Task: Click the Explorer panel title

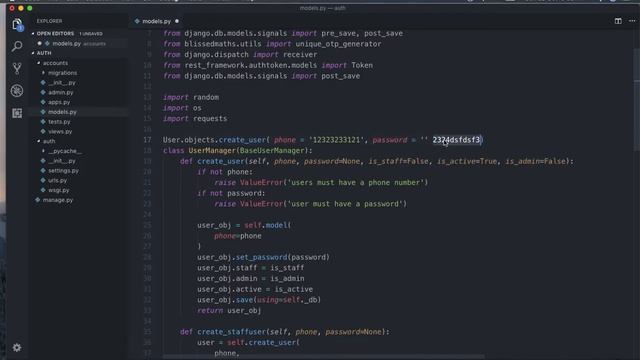Action: tap(49, 21)
